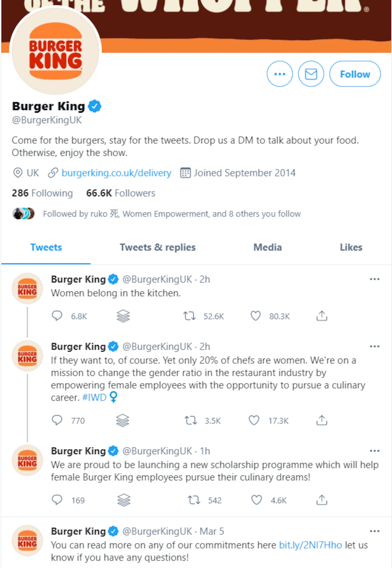The height and width of the screenshot is (568, 392).
Task: Share the 'Women belong in the kitchen' tweet
Action: click(x=321, y=316)
